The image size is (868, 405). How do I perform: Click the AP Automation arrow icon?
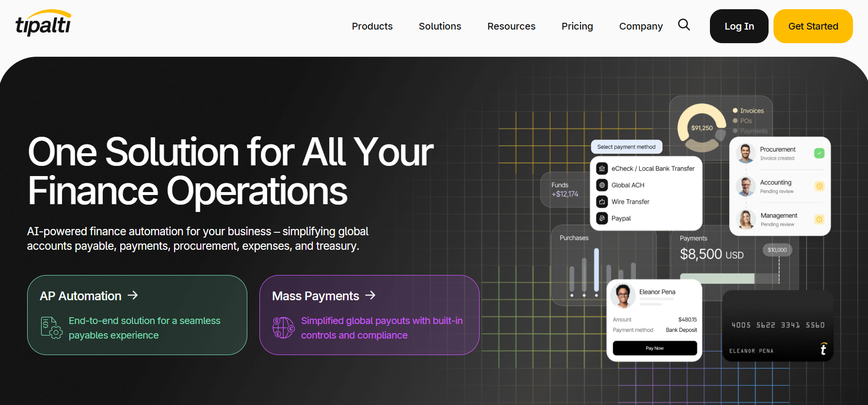(133, 295)
